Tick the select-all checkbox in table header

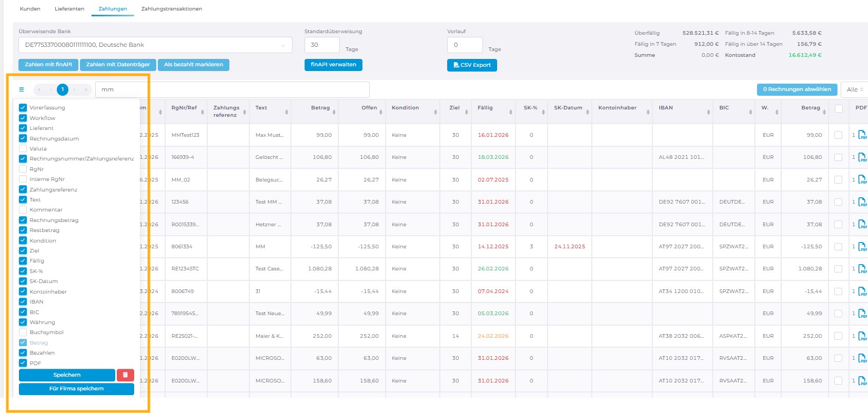click(839, 108)
